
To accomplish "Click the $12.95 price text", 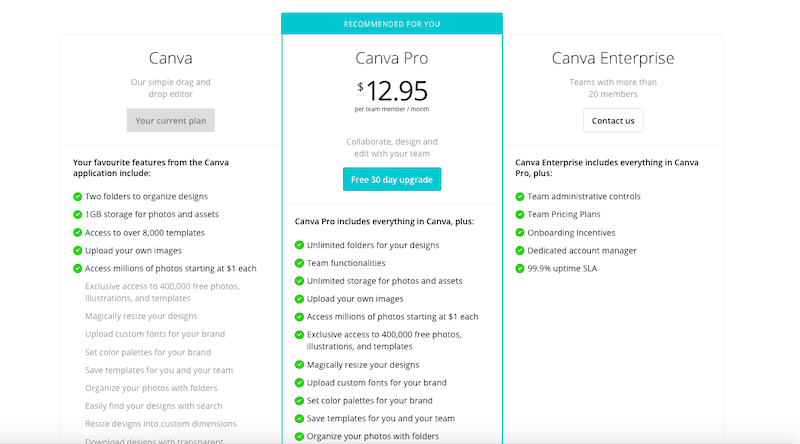I will 392,91.
